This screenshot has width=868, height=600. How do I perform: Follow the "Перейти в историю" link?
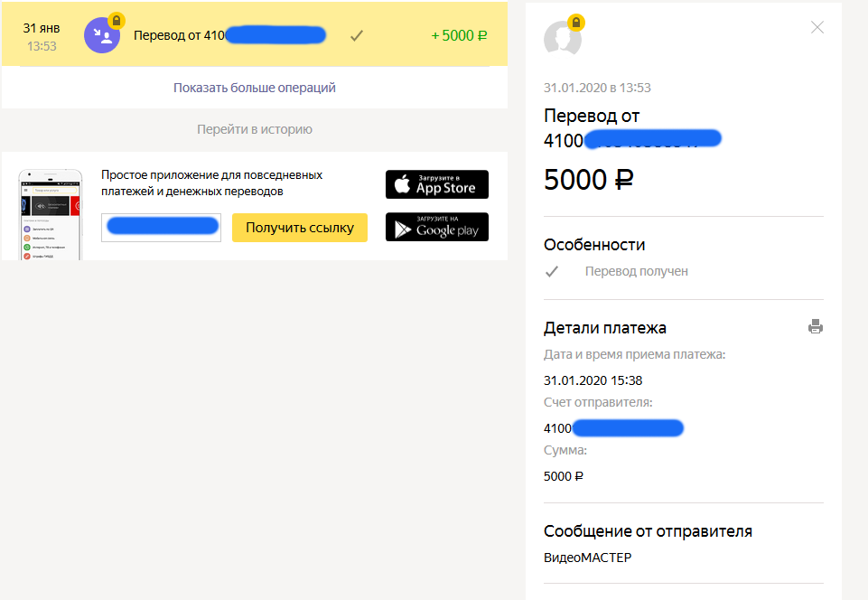[255, 129]
